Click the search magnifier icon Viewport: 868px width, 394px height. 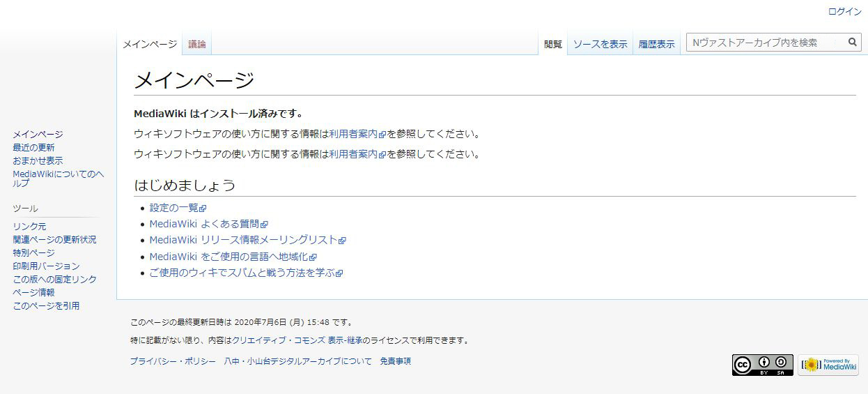(x=852, y=43)
